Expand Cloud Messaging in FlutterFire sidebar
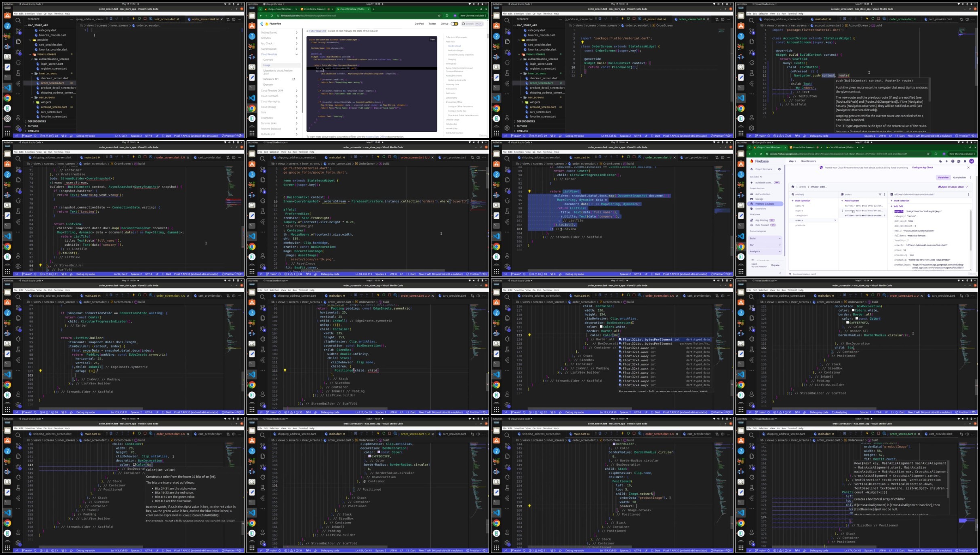Image resolution: width=980 pixels, height=555 pixels. 296,101
